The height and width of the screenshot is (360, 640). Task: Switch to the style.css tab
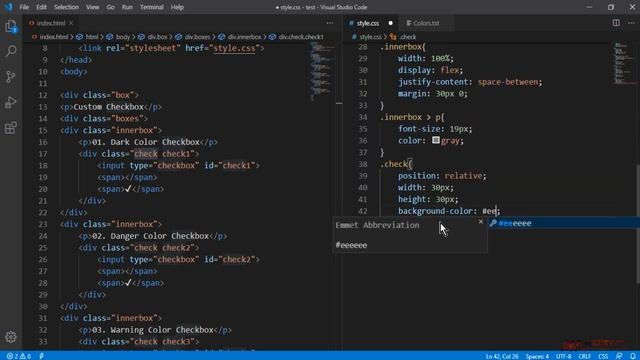tap(368, 23)
